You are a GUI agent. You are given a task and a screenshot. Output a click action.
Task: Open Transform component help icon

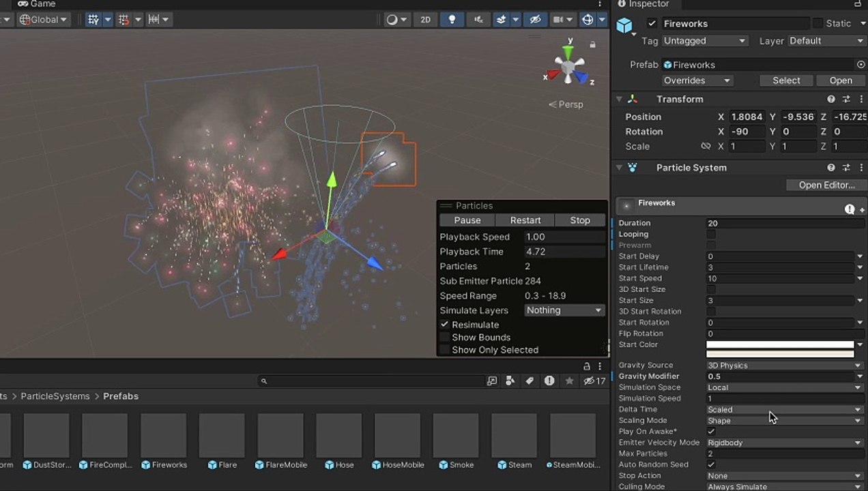click(831, 100)
